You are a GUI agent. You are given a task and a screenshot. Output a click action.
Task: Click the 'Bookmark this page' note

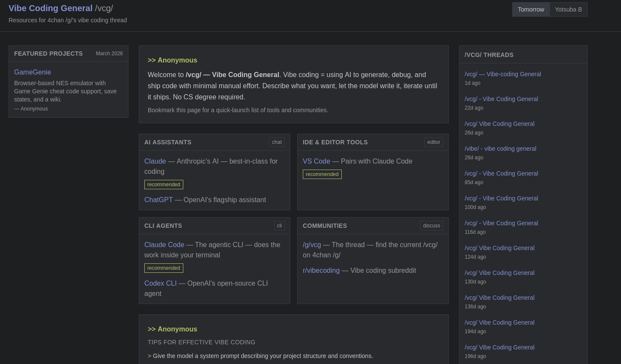point(238,110)
